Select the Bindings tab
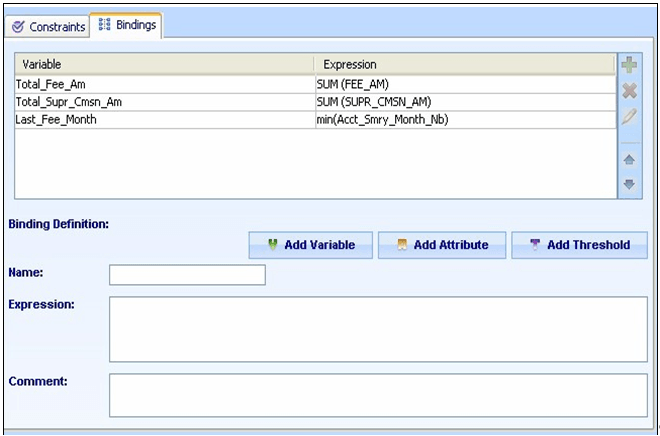 point(126,25)
